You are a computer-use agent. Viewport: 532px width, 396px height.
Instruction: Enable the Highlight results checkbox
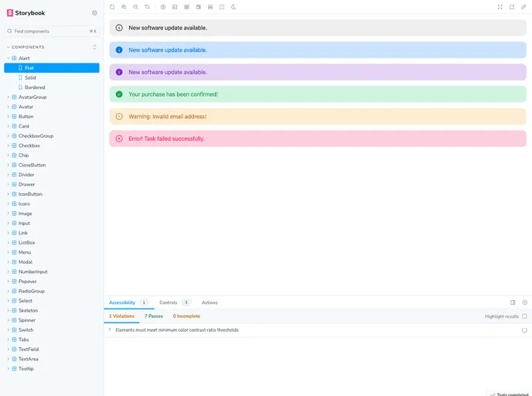[x=524, y=316]
